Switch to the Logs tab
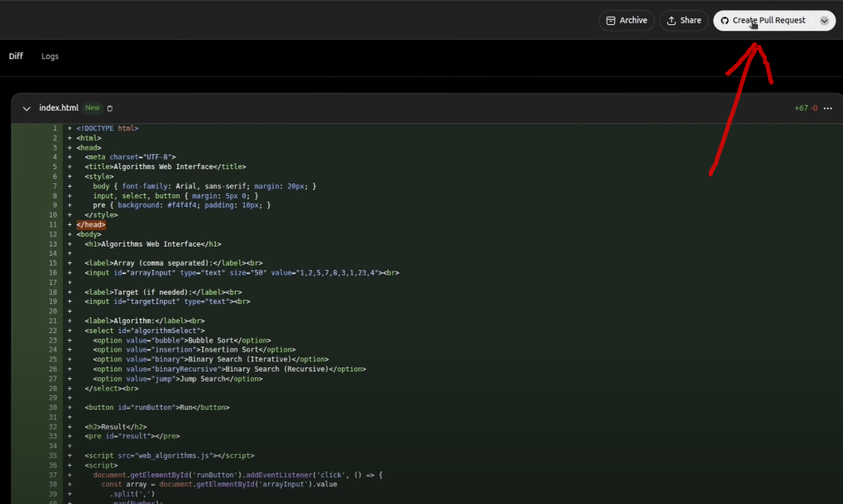Screen dimensions: 843x504 coord(50,56)
